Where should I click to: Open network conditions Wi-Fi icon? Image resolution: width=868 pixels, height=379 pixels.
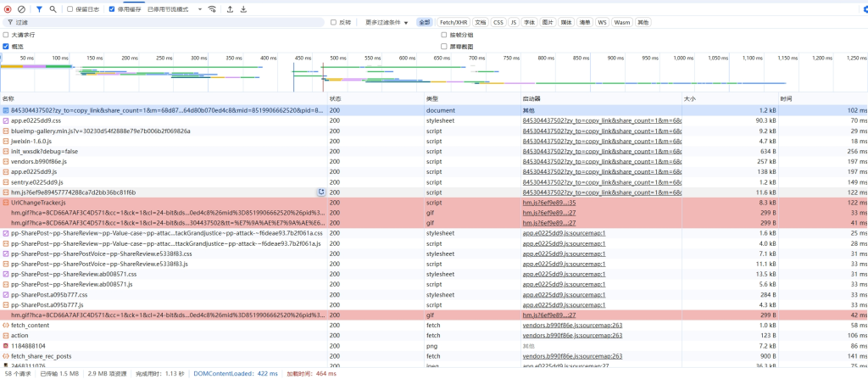[212, 8]
